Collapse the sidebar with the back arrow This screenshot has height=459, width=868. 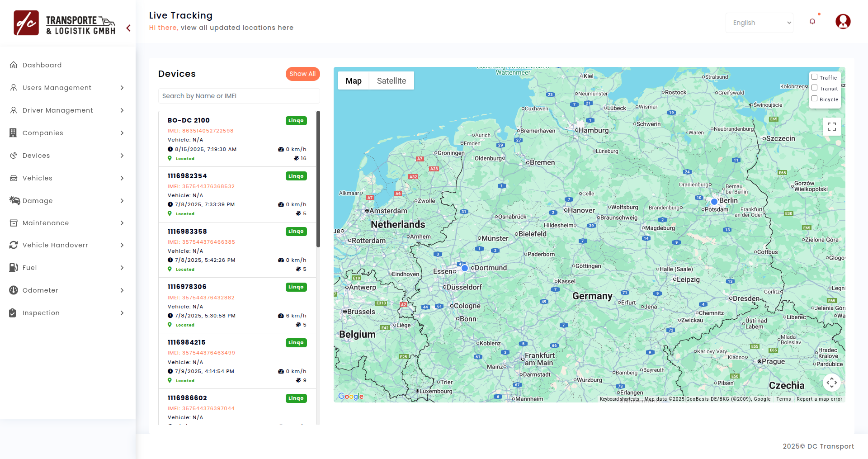tap(128, 28)
